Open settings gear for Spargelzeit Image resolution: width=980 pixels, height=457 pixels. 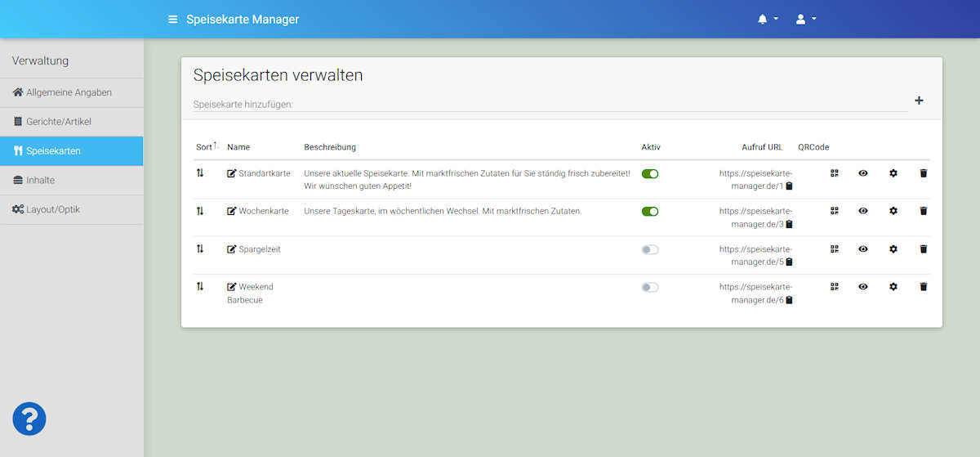click(x=893, y=249)
